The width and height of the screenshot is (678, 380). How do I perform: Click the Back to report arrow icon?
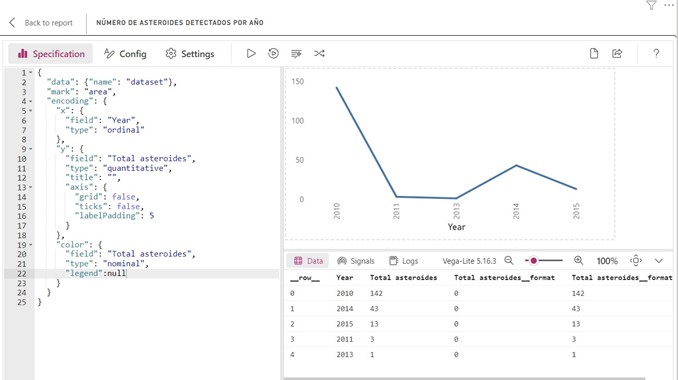pyautogui.click(x=12, y=22)
